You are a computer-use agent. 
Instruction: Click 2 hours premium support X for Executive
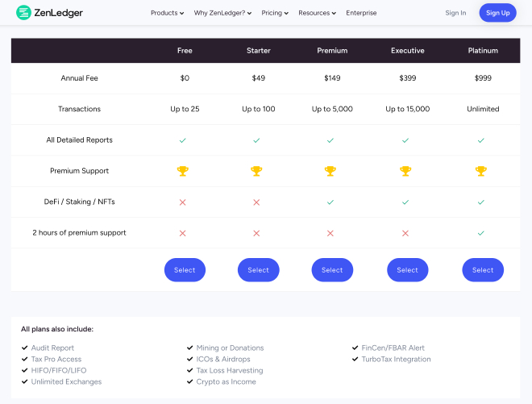pos(405,233)
